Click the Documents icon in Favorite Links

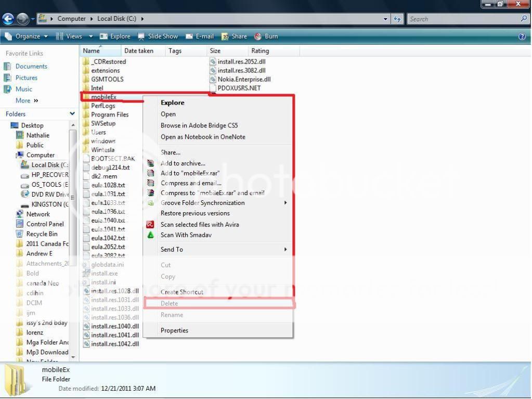(x=7, y=67)
